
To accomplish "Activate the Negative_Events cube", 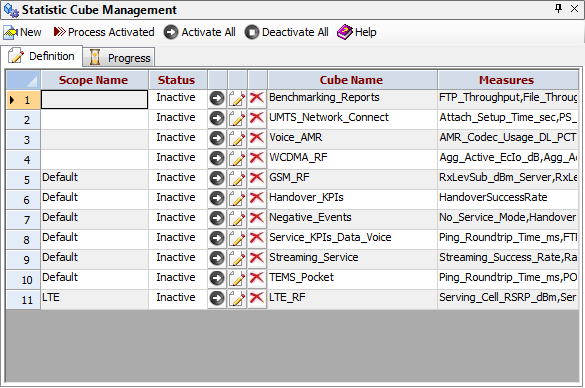I will click(x=217, y=218).
